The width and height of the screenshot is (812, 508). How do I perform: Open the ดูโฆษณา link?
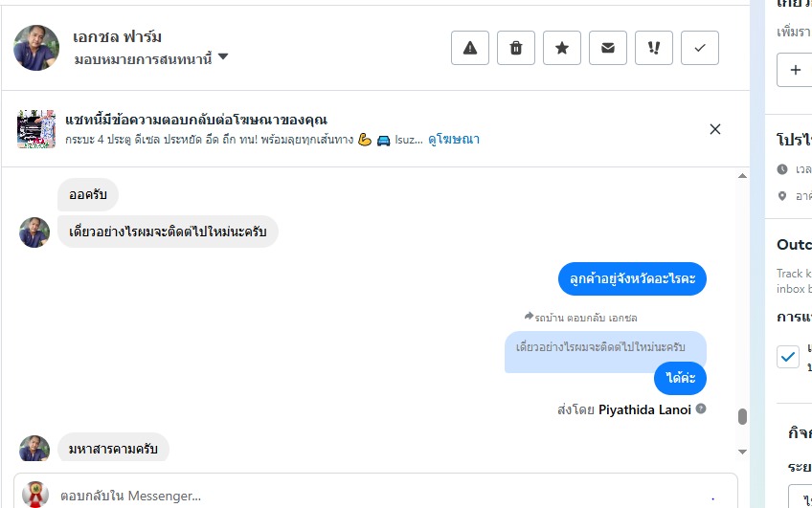point(454,139)
